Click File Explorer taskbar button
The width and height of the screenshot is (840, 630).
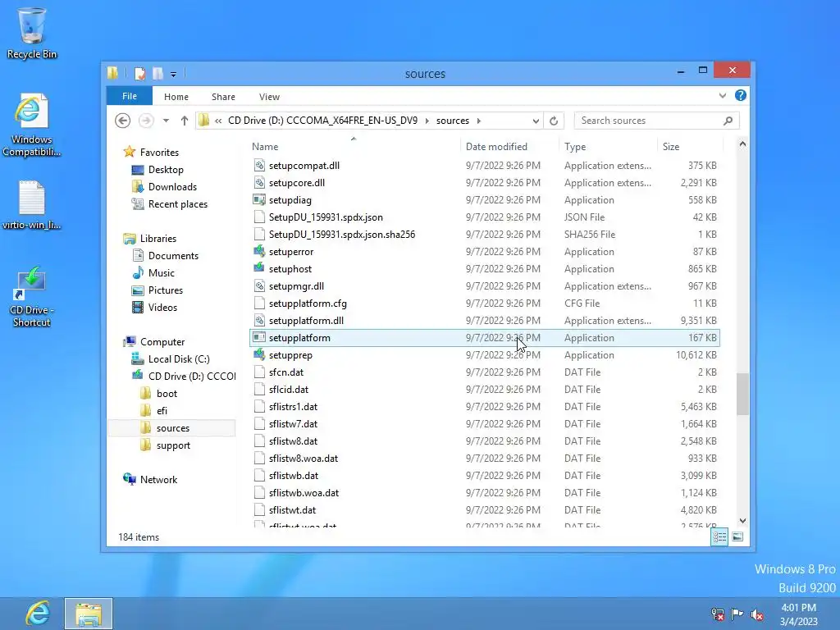[89, 614]
